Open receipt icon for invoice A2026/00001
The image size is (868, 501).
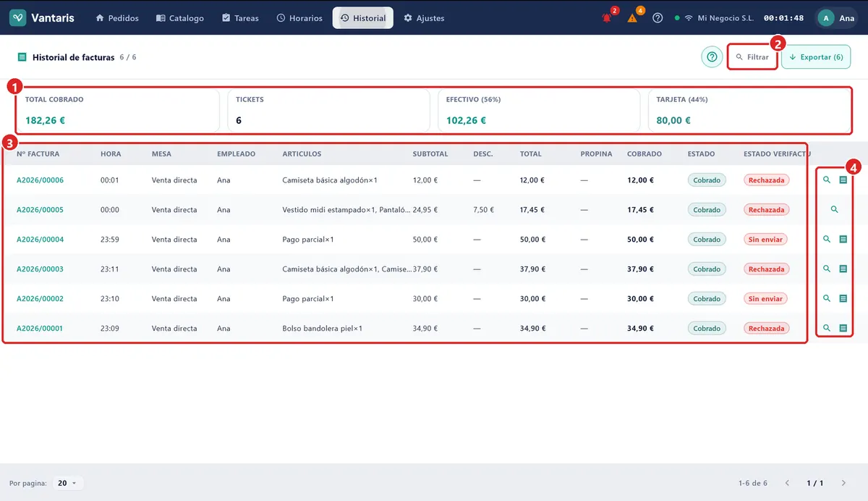pyautogui.click(x=843, y=328)
